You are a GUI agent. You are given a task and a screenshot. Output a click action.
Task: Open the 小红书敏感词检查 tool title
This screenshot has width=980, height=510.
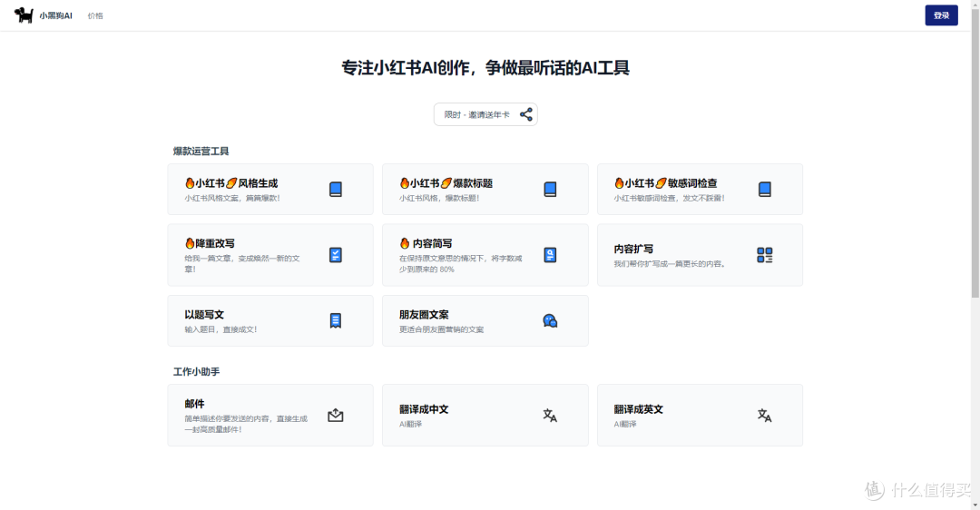(x=666, y=183)
